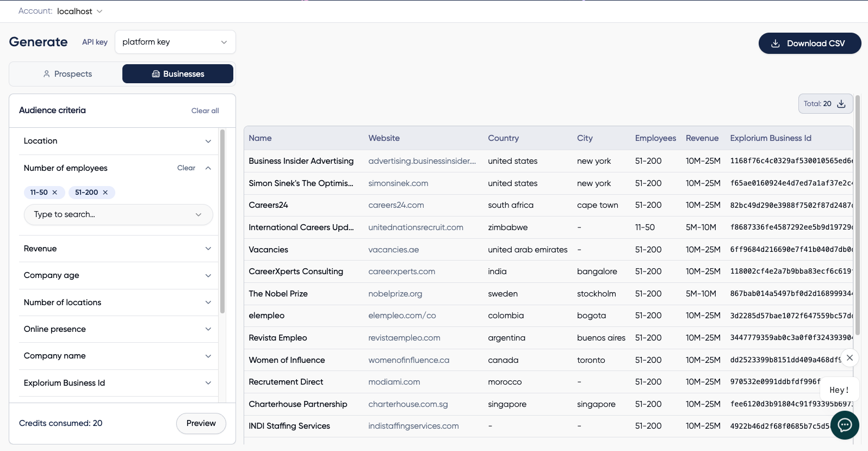The width and height of the screenshot is (868, 451).
Task: Open the careerxperts.com link
Action: 401,271
